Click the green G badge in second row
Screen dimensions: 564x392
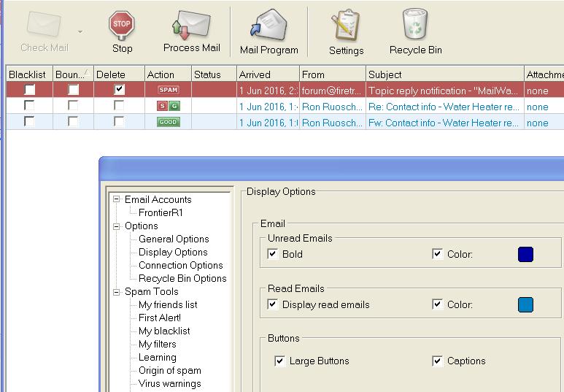pyautogui.click(x=174, y=106)
